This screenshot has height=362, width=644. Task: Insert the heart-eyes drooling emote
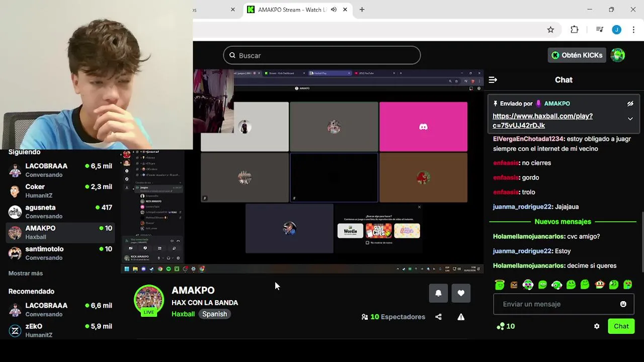click(628, 285)
